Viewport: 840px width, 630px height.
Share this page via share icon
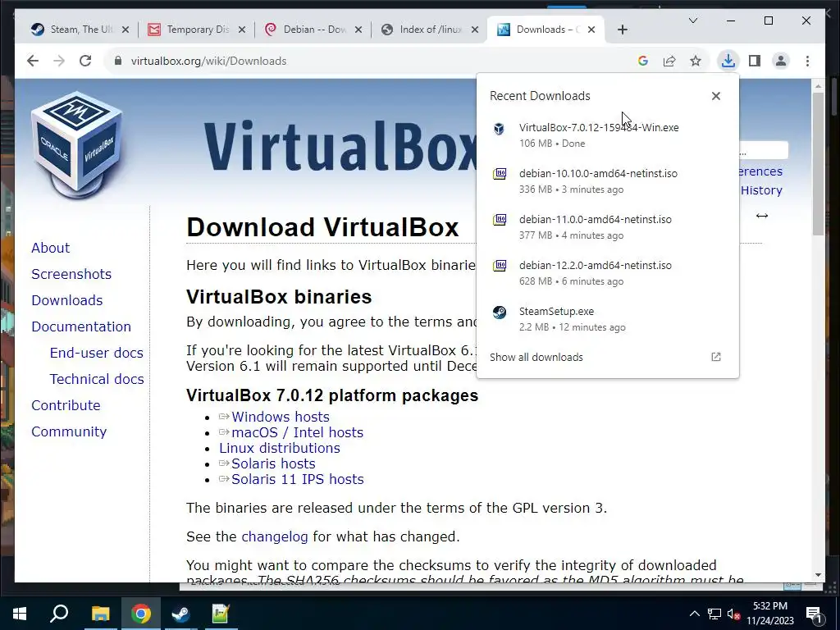669,61
